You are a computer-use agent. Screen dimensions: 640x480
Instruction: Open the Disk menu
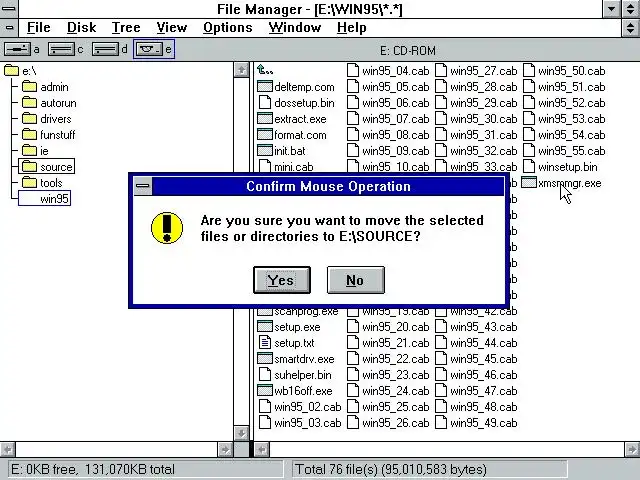click(x=82, y=28)
